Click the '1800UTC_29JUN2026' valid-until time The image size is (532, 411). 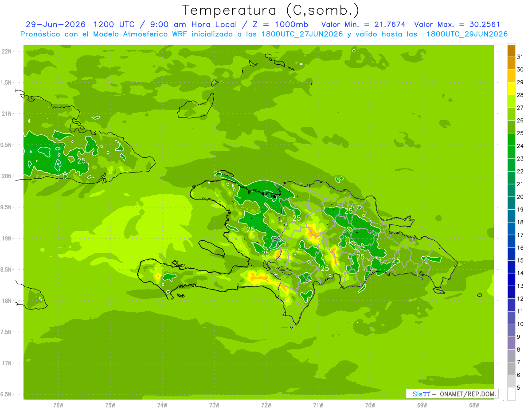tap(467, 34)
